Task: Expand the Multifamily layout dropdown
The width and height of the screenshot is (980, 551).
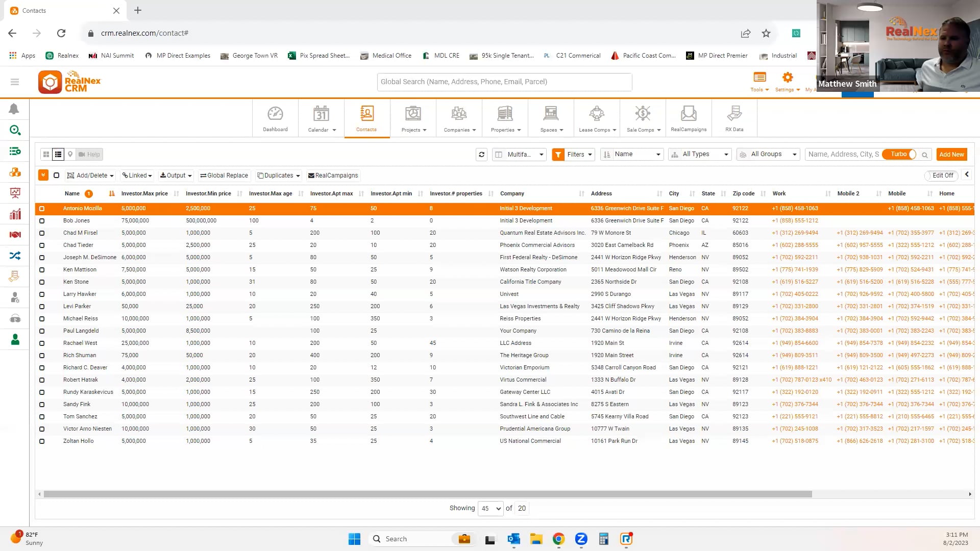Action: coord(520,154)
